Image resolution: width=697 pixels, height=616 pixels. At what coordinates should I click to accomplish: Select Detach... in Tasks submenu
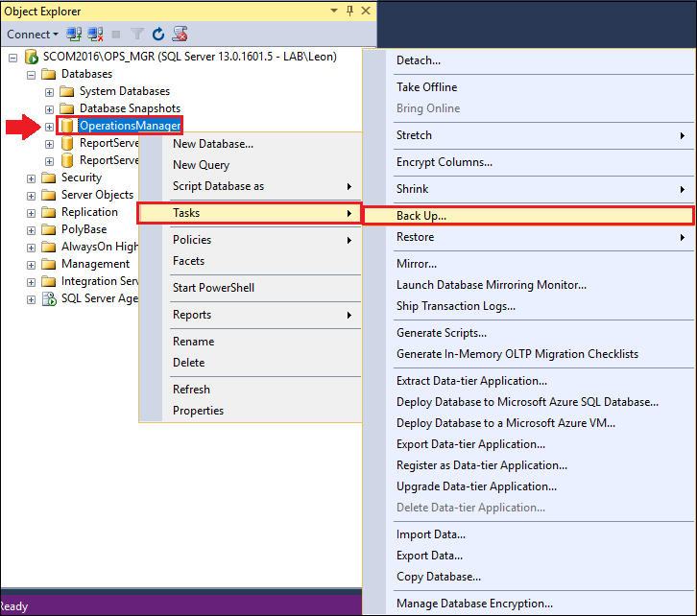pyautogui.click(x=529, y=60)
